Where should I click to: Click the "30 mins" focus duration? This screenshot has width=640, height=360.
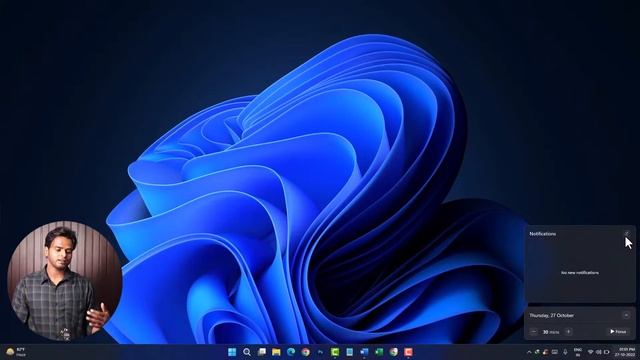click(551, 332)
